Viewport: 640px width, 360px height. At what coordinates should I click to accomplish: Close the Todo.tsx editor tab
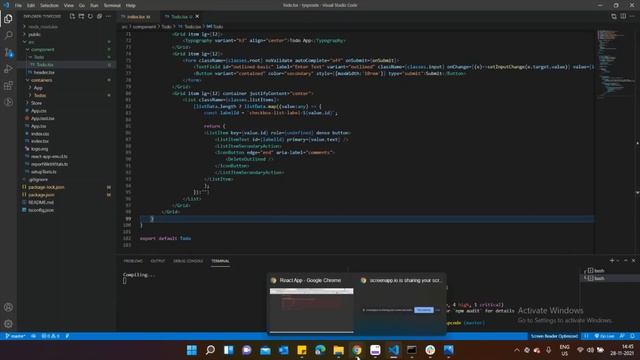(197, 17)
